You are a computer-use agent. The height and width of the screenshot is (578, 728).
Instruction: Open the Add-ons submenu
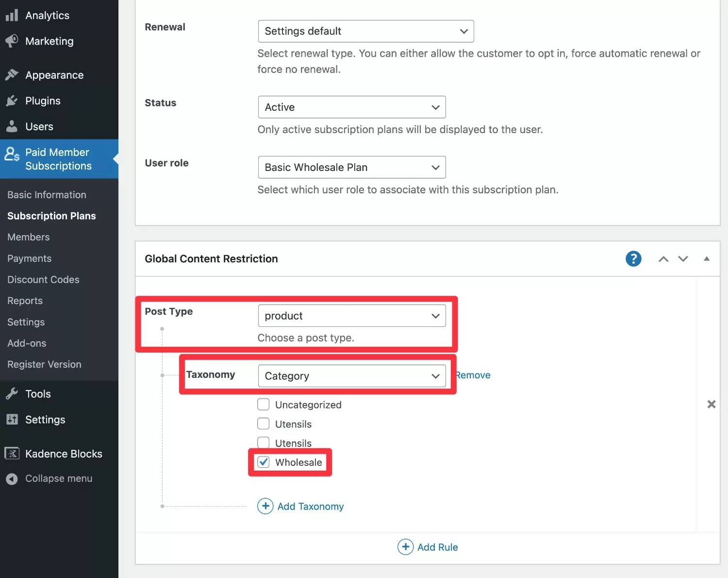pyautogui.click(x=27, y=343)
